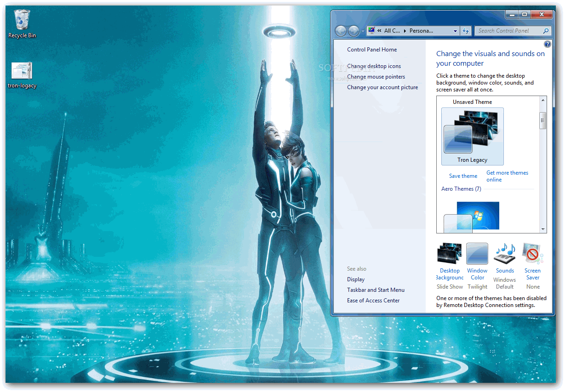565x392 pixels.
Task: Open Taskbar and Start Menu link
Action: (x=376, y=290)
